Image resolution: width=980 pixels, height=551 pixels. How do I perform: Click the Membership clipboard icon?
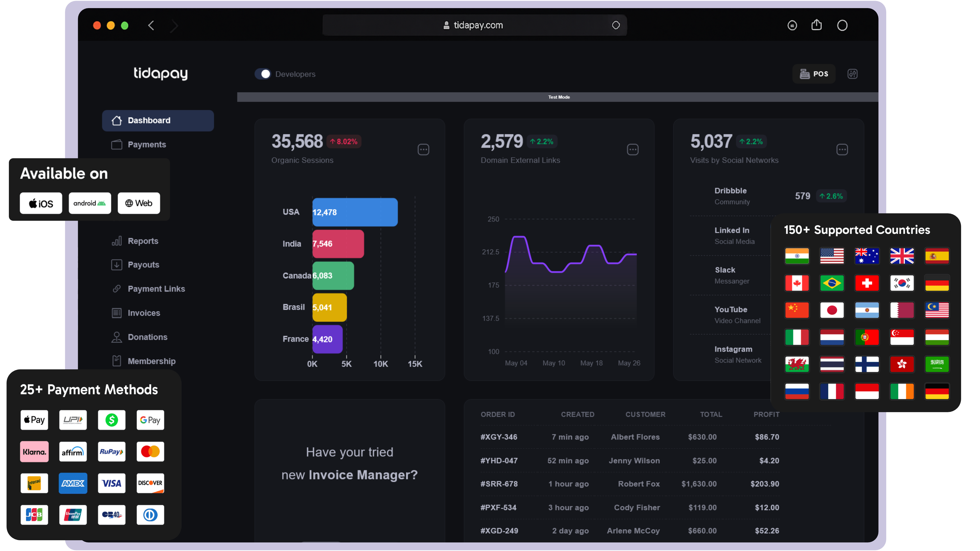pos(117,361)
